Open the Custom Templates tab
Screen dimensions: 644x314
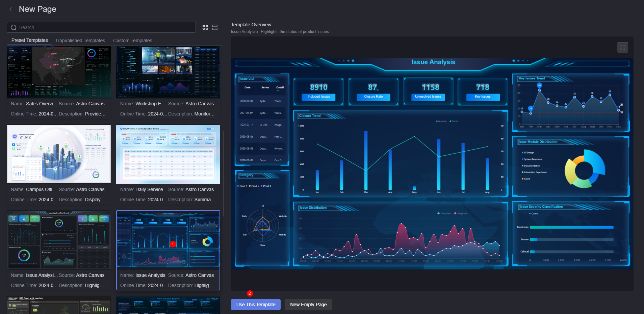[x=133, y=41]
